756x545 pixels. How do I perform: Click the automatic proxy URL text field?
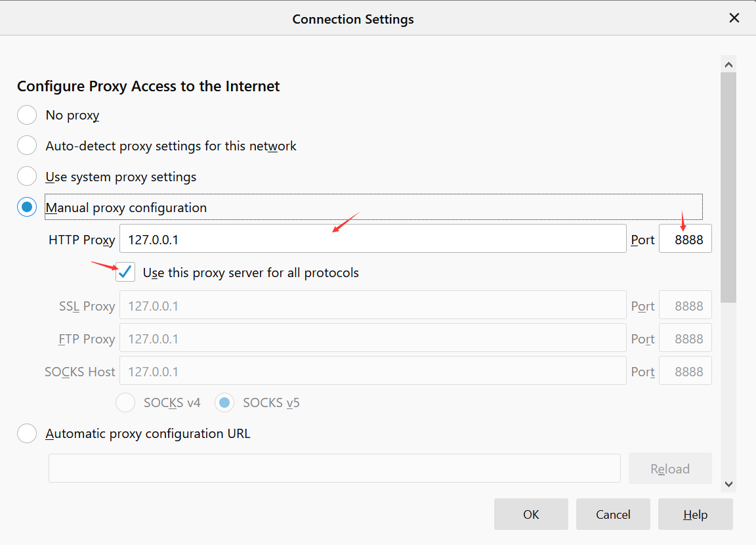point(334,468)
